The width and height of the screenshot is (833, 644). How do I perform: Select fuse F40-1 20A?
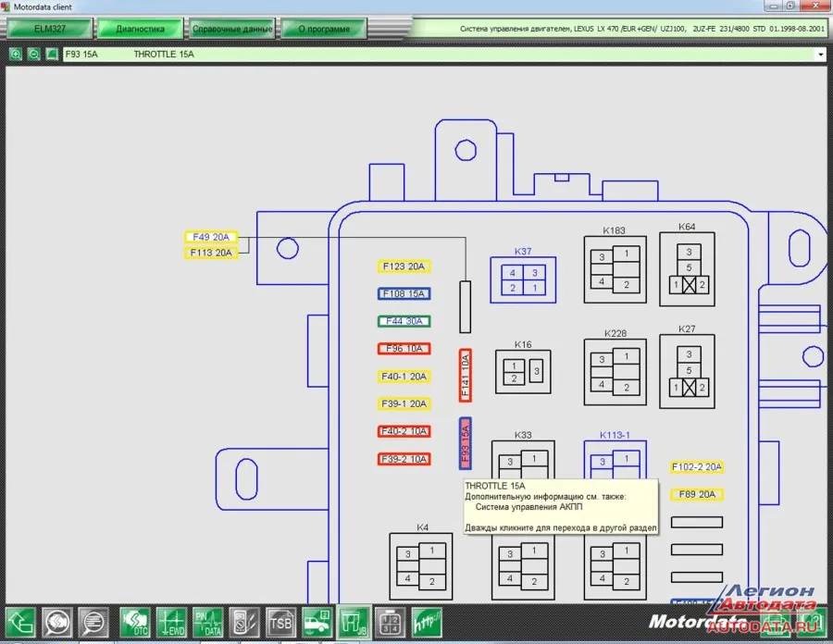click(404, 377)
